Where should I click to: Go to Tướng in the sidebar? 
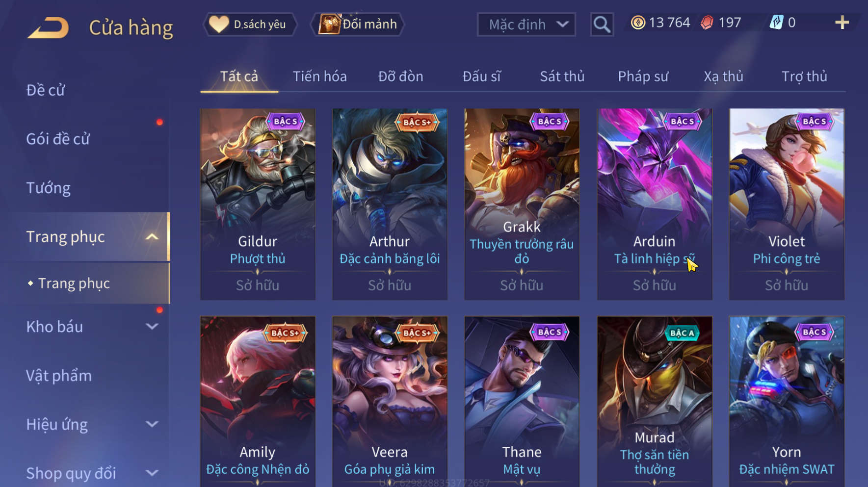[x=48, y=188]
